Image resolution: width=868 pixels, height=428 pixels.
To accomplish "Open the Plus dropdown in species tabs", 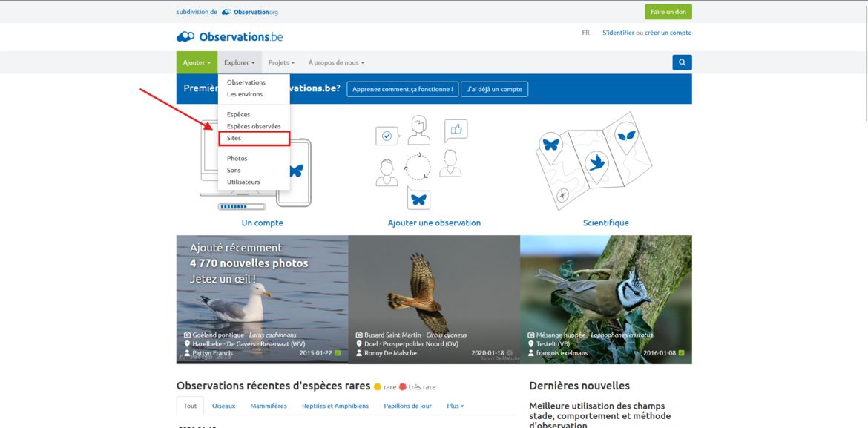I will [455, 406].
